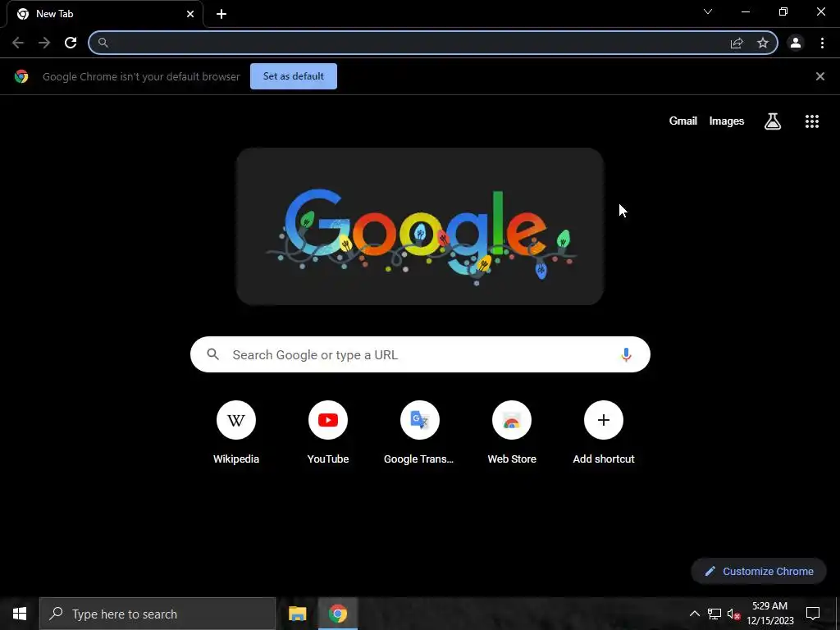Open Search Labs flask icon
Image resolution: width=840 pixels, height=630 pixels.
pos(773,121)
